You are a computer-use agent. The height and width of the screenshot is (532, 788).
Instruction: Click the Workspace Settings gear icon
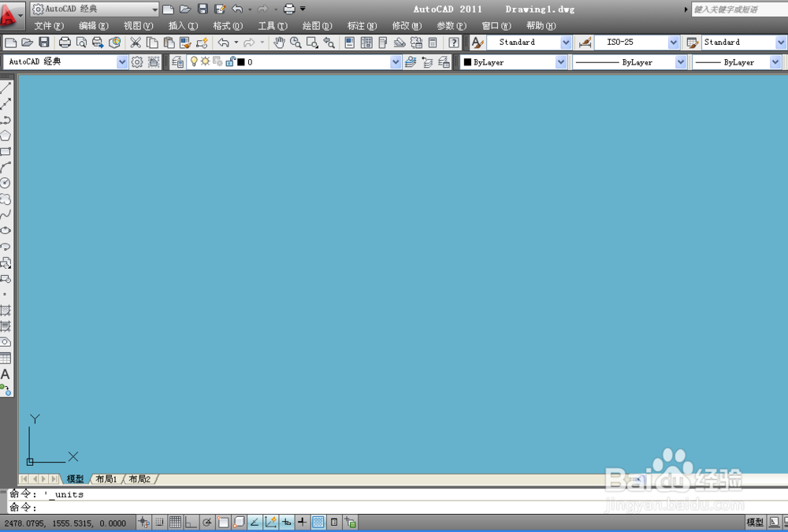click(136, 61)
